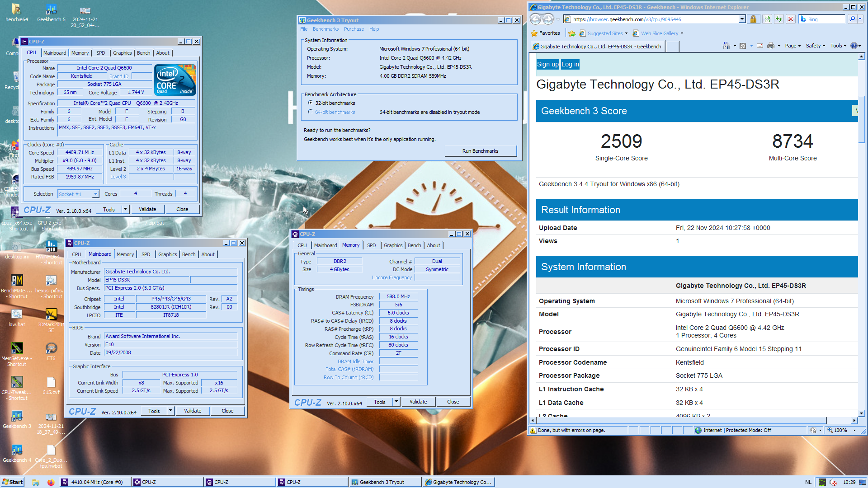Viewport: 868px width, 488px height.
Task: Select 64-bit benchmarks radio button
Action: (x=310, y=112)
